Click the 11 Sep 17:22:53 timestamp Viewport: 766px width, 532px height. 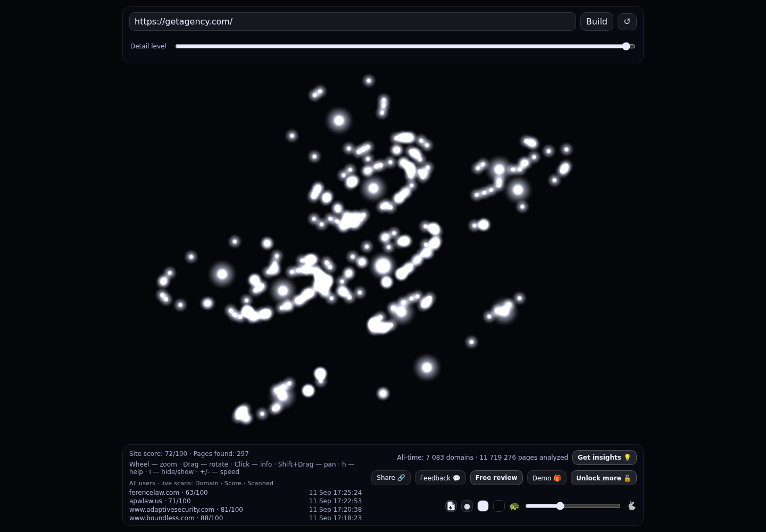pos(335,501)
